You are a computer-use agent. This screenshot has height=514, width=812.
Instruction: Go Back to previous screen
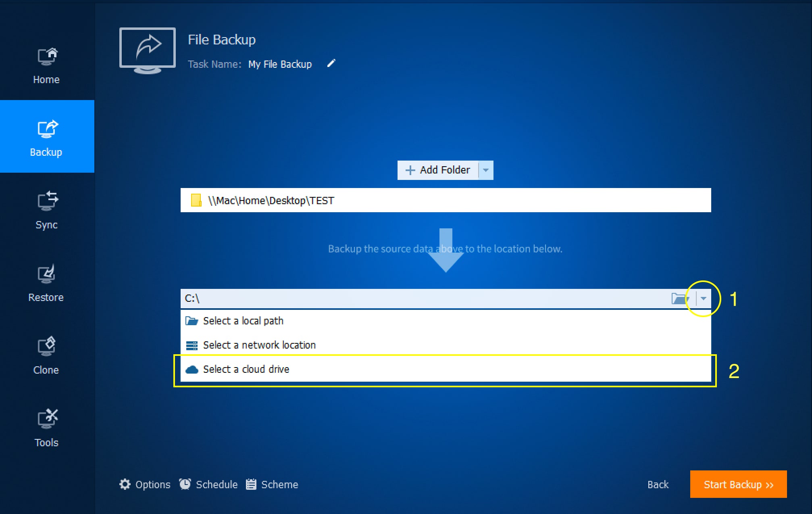point(658,484)
